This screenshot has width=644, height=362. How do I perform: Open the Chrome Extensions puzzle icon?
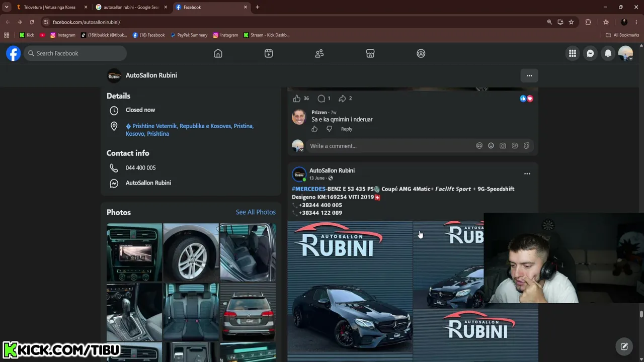[x=588, y=22]
